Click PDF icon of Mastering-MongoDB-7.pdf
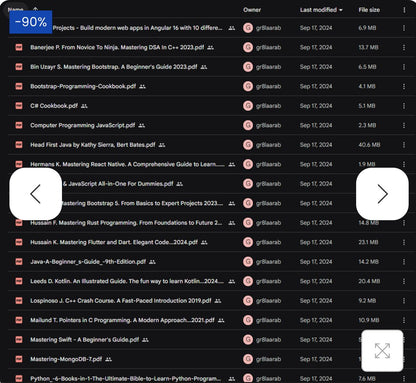The image size is (416, 383). 19,359
